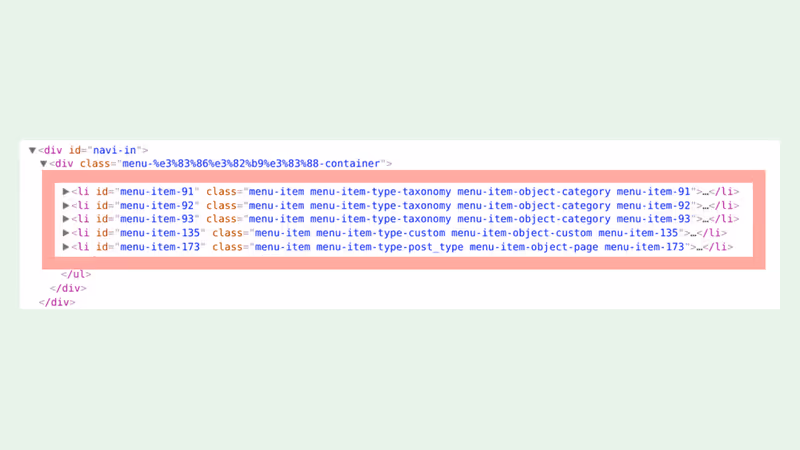Click the menu-item-type-post_type class text
Image resolution: width=800 pixels, height=450 pixels.
click(x=390, y=247)
